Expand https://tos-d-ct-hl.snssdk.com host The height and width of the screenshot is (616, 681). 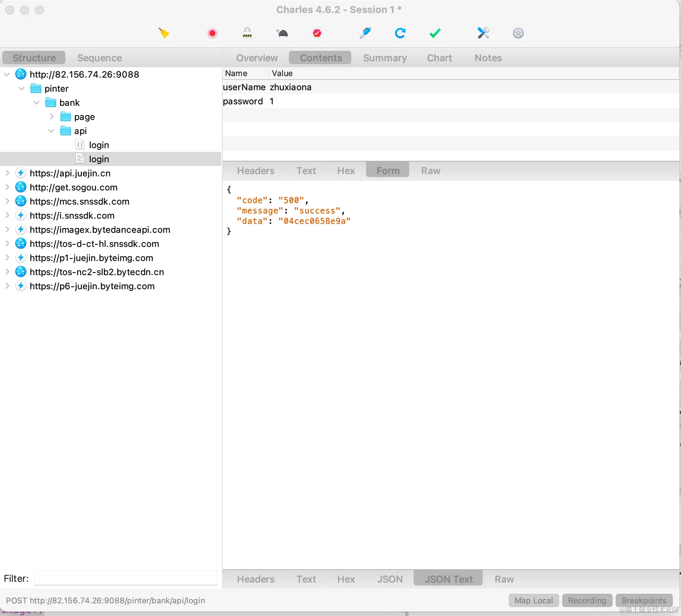(7, 244)
